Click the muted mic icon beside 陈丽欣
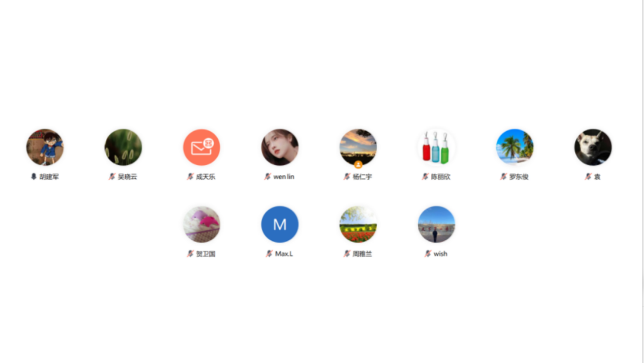 [425, 176]
